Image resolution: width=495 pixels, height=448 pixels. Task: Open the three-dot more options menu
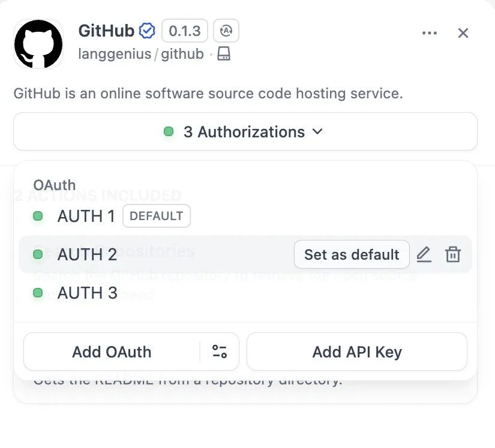click(x=430, y=33)
